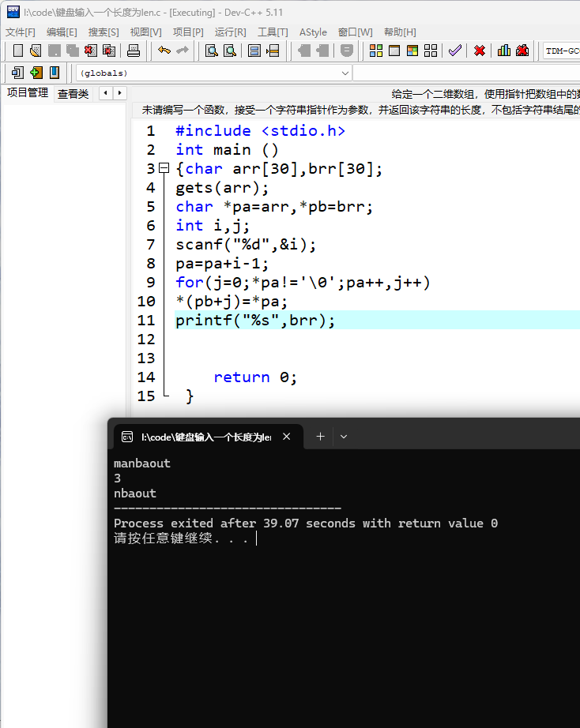
Task: Click the grayed Redo arrow icon
Action: pos(183,51)
